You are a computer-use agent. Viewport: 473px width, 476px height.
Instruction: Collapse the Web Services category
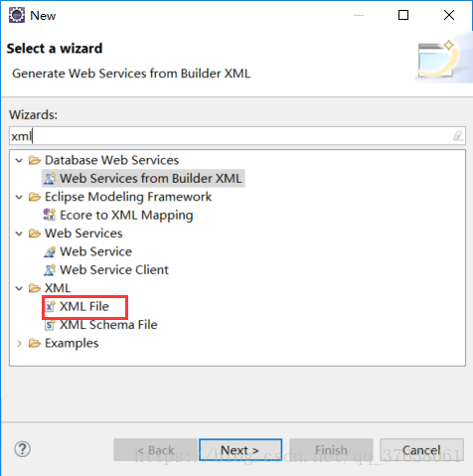(19, 234)
